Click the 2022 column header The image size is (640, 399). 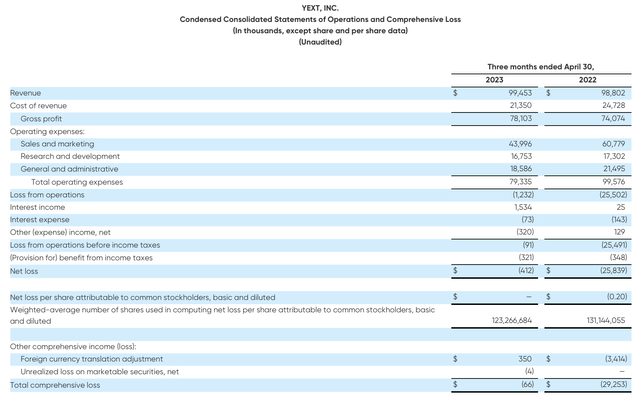[587, 80]
